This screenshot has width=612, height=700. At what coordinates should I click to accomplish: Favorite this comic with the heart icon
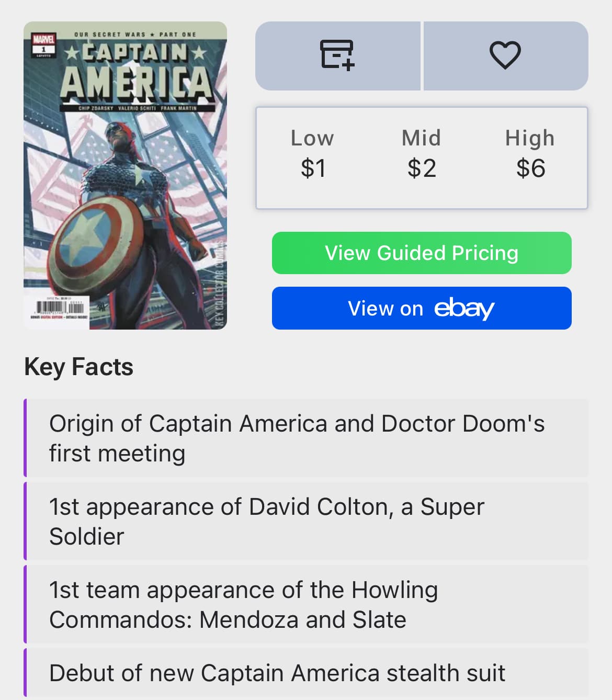click(x=505, y=55)
